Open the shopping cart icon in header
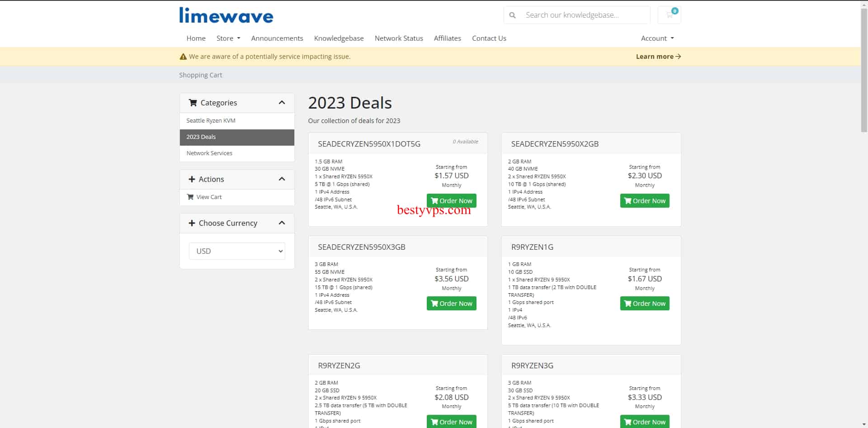The height and width of the screenshot is (428, 868). 670,15
